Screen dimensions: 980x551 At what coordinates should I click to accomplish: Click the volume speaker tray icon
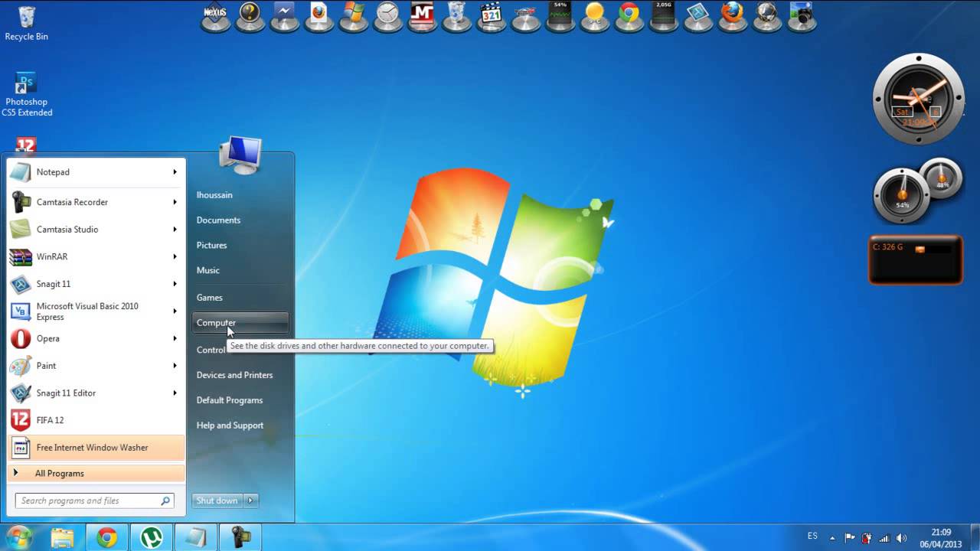pos(901,538)
